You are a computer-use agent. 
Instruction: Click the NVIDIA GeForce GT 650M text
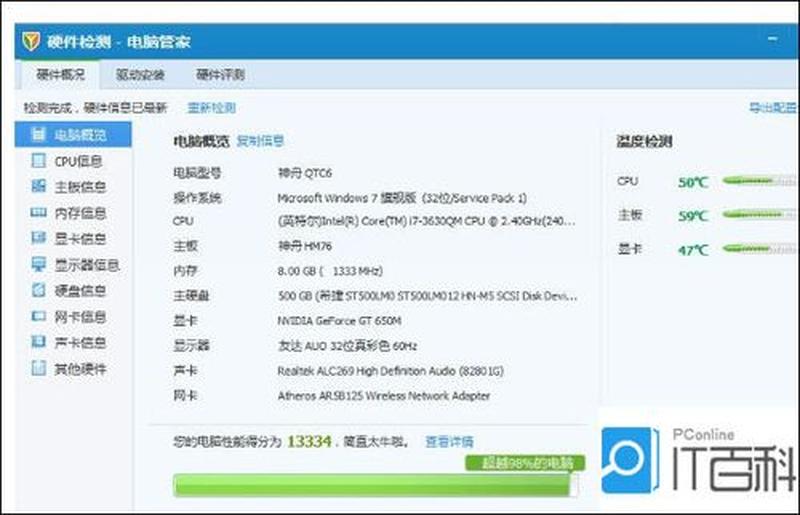tap(339, 321)
